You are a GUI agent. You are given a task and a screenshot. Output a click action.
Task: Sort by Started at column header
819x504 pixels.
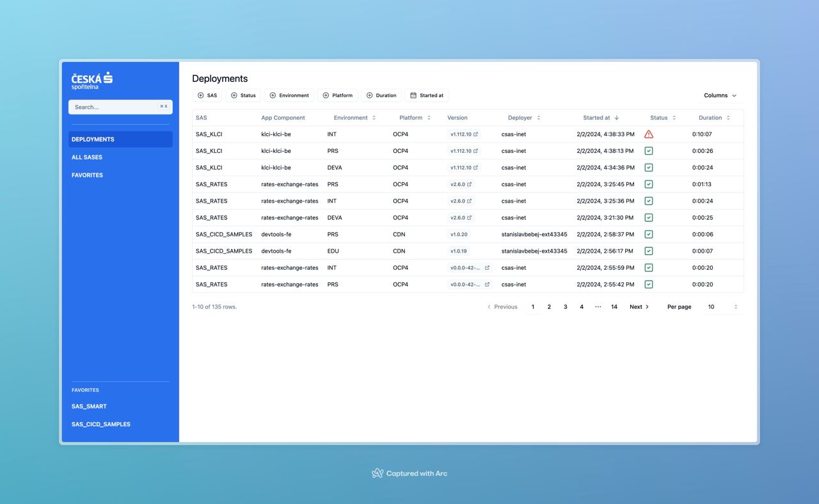(x=601, y=118)
